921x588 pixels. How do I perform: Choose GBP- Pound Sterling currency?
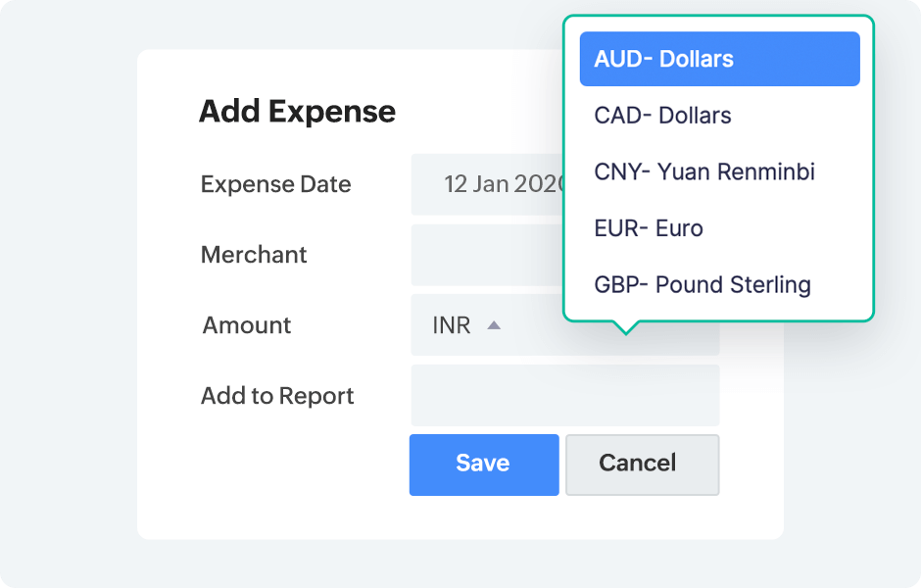point(703,285)
